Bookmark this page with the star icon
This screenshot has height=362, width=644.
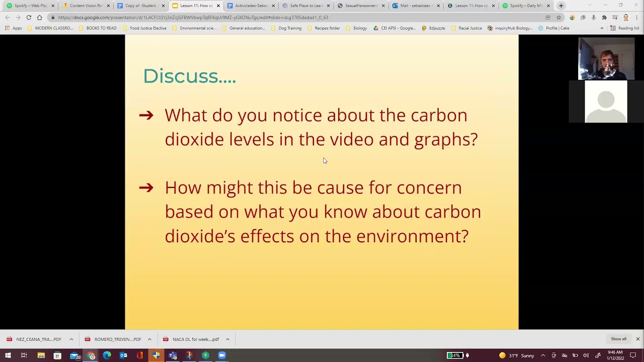[558, 17]
